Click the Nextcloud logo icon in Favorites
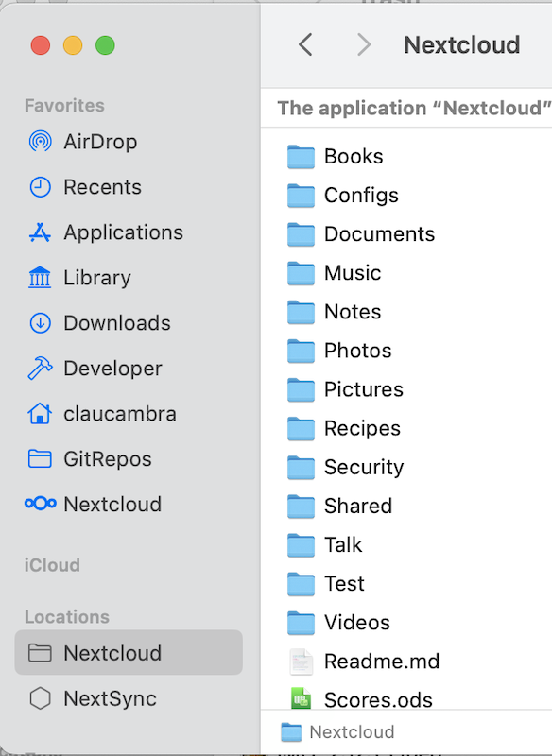The height and width of the screenshot is (756, 552). (40, 504)
